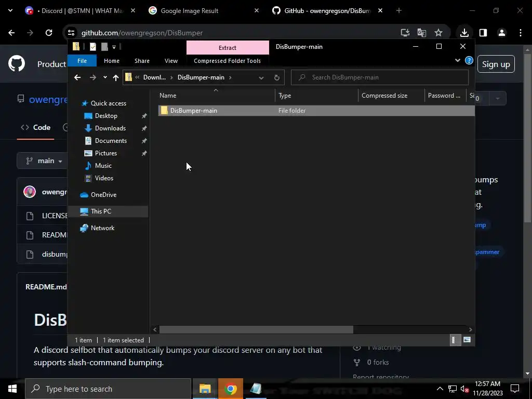Click DisBumper-main breadcrumb in address bar

pyautogui.click(x=201, y=77)
